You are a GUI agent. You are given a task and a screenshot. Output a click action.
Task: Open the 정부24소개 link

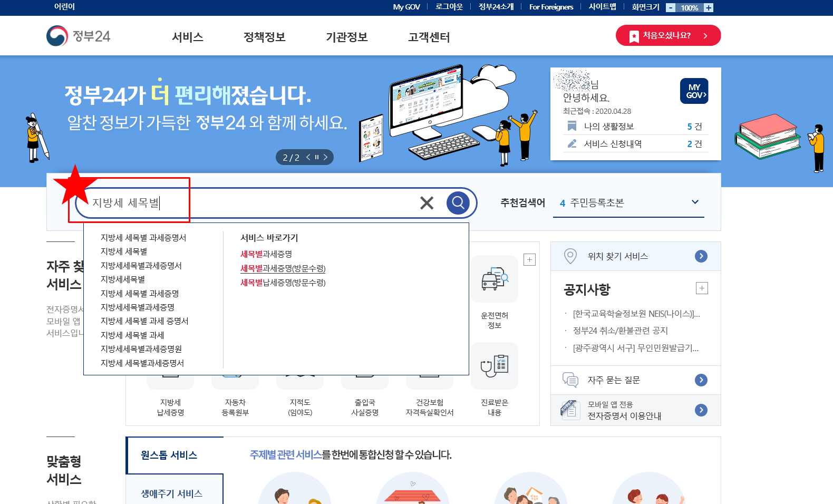pyautogui.click(x=496, y=7)
